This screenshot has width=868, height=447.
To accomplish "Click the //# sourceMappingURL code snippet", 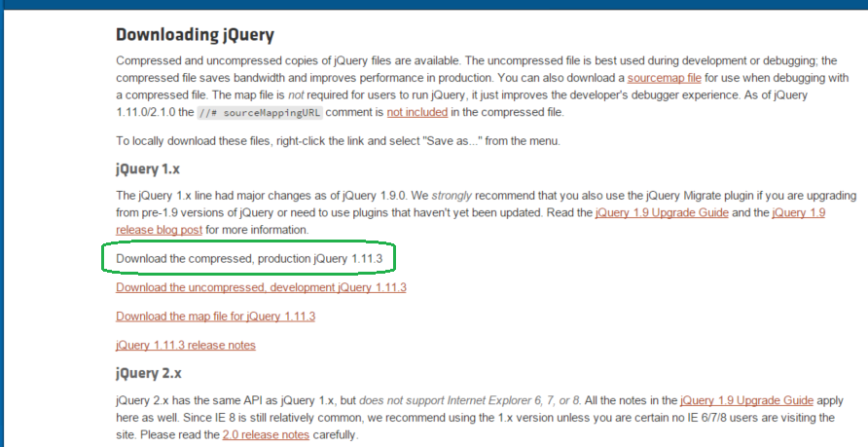I will [x=260, y=112].
